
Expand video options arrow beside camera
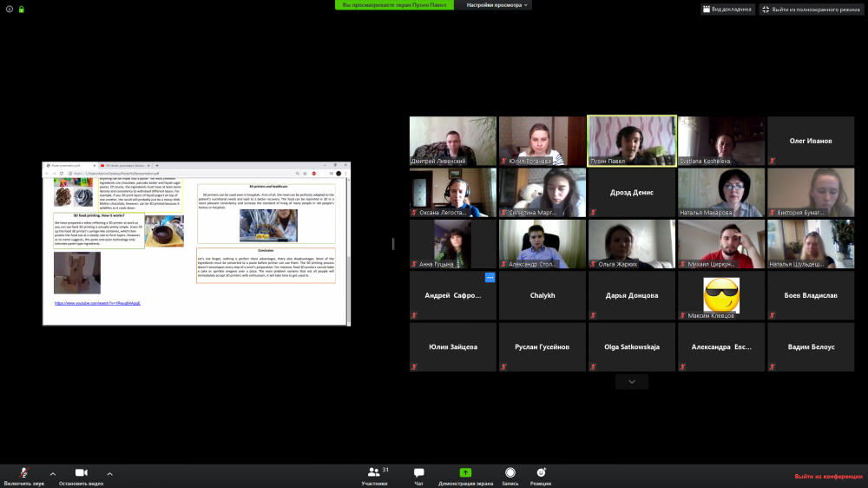point(113,474)
